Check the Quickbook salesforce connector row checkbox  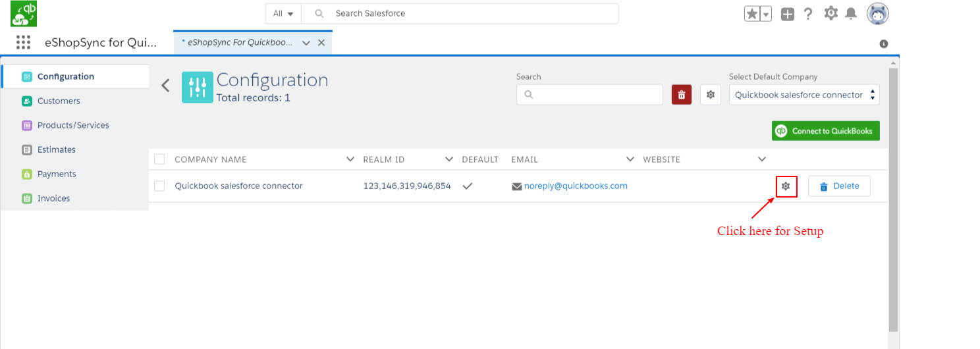[x=159, y=186]
